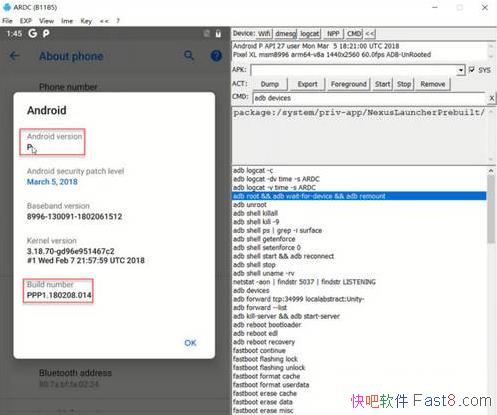Tap the back arrow beside About phone
The width and height of the screenshot is (497, 415).
14,56
